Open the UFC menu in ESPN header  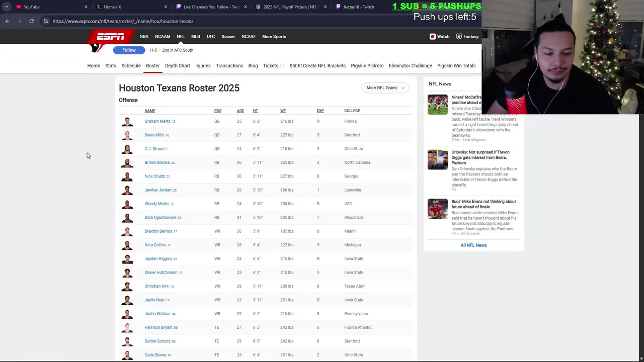tap(211, 36)
